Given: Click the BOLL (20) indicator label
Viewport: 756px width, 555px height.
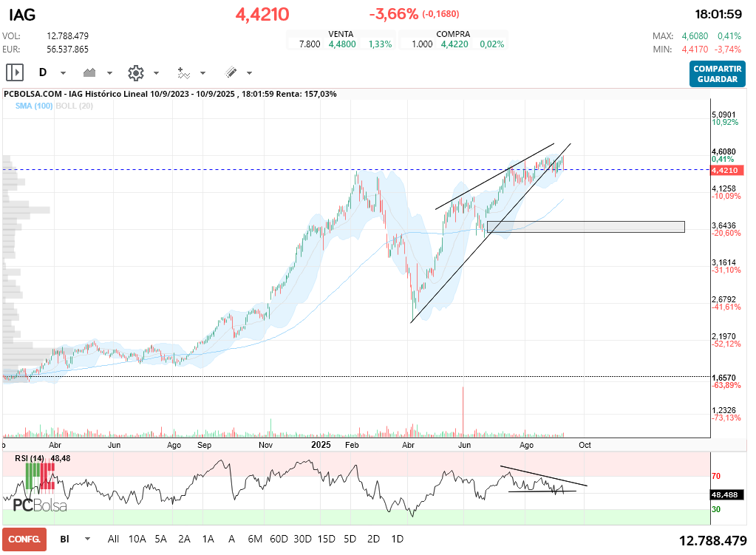Looking at the screenshot, I should point(74,106).
